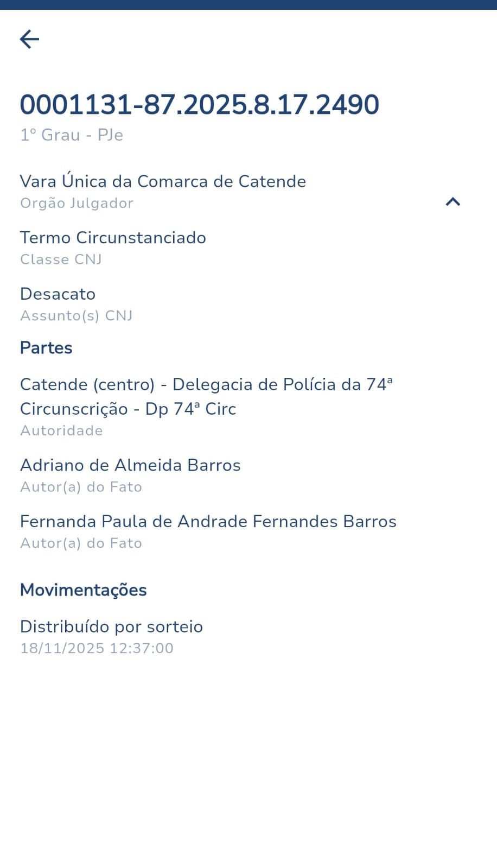
Task: Tap the "1º Grau - PJe" subtitle
Action: click(72, 135)
